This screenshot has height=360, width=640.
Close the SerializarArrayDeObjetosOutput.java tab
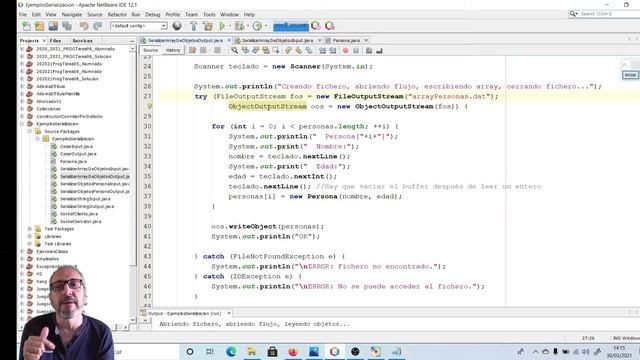point(229,40)
